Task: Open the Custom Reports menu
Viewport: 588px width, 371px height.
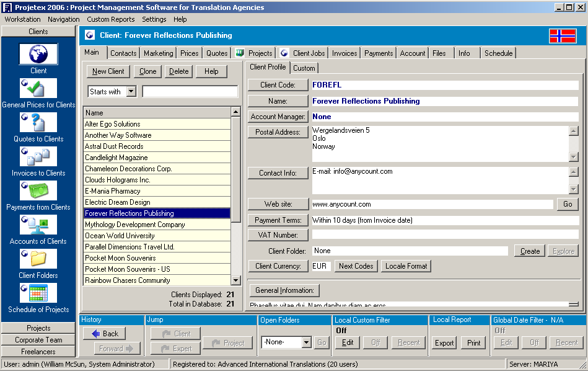Action: pyautogui.click(x=110, y=19)
